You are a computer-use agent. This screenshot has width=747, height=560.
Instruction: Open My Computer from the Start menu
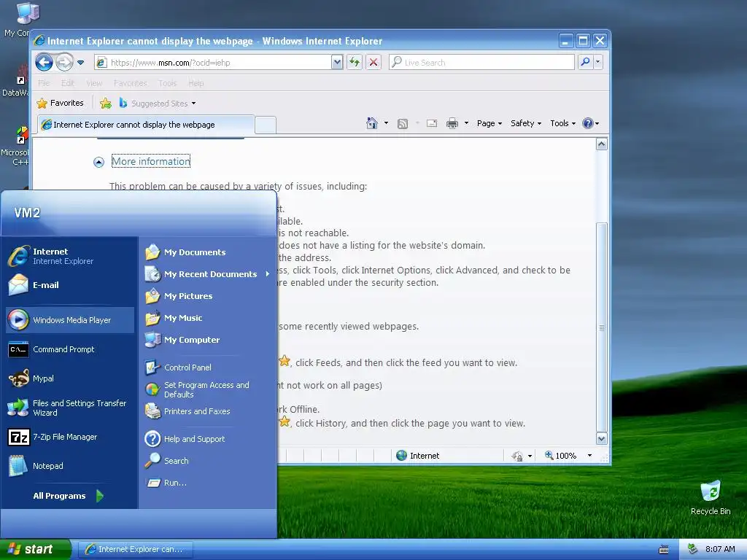[207, 340]
